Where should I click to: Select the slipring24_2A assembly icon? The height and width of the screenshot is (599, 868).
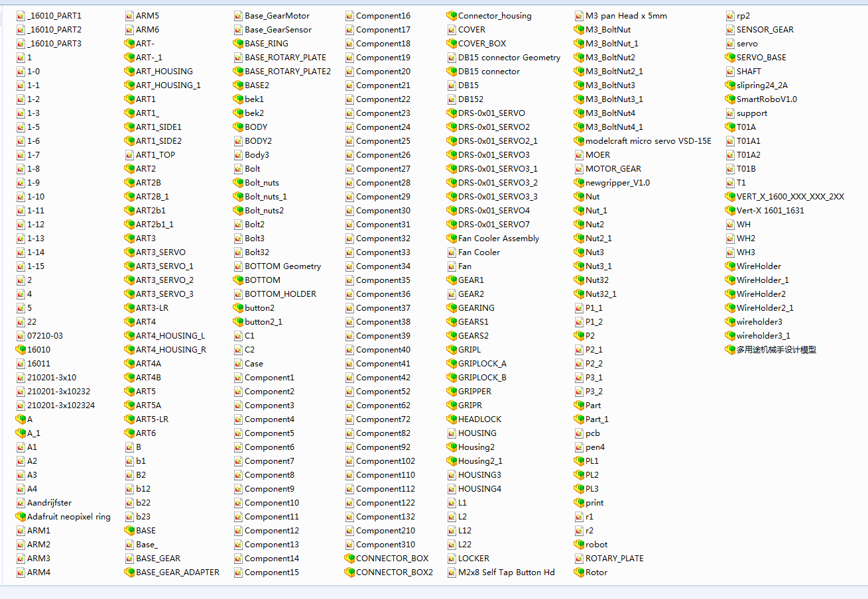731,85
